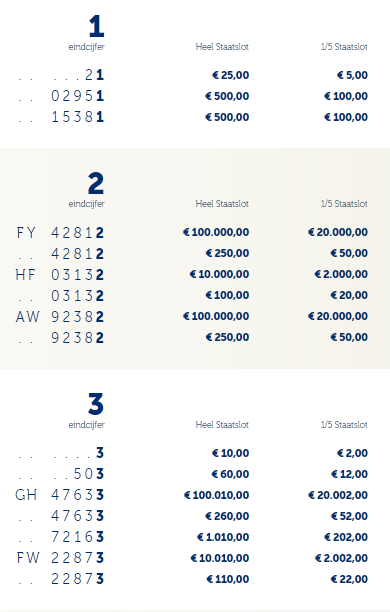Click the large eindcijfer 2 heading
The height and width of the screenshot is (612, 390).
(96, 183)
